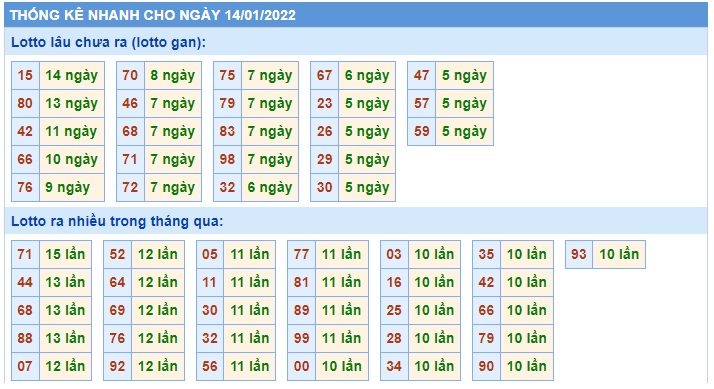
Task: Select number 44 in the frequent lotto table
Action: (26, 282)
